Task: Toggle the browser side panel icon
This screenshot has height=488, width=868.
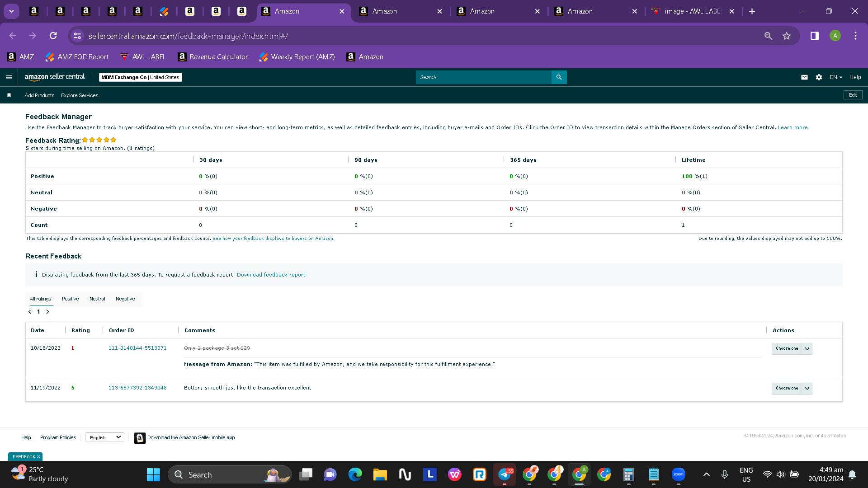Action: [815, 36]
